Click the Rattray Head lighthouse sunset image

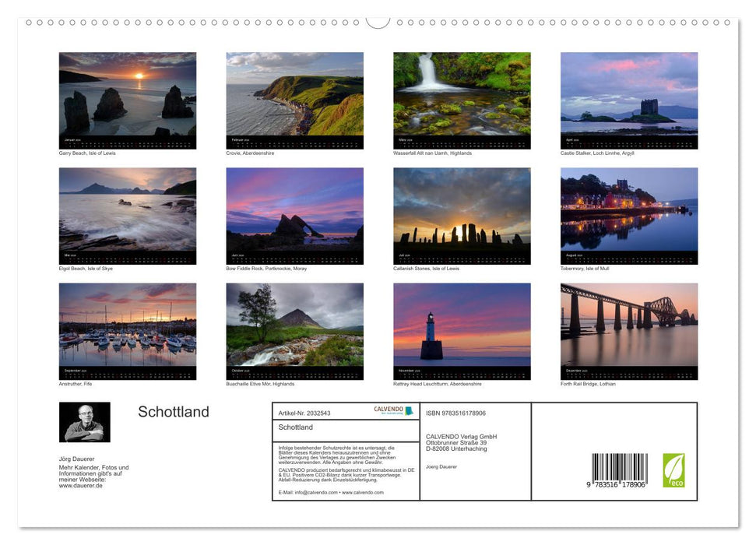462,329
